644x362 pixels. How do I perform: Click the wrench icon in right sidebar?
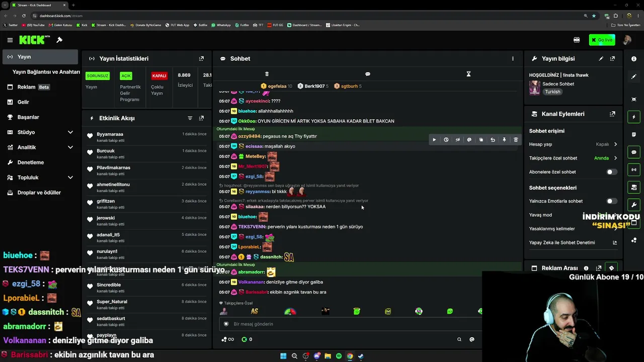click(634, 205)
